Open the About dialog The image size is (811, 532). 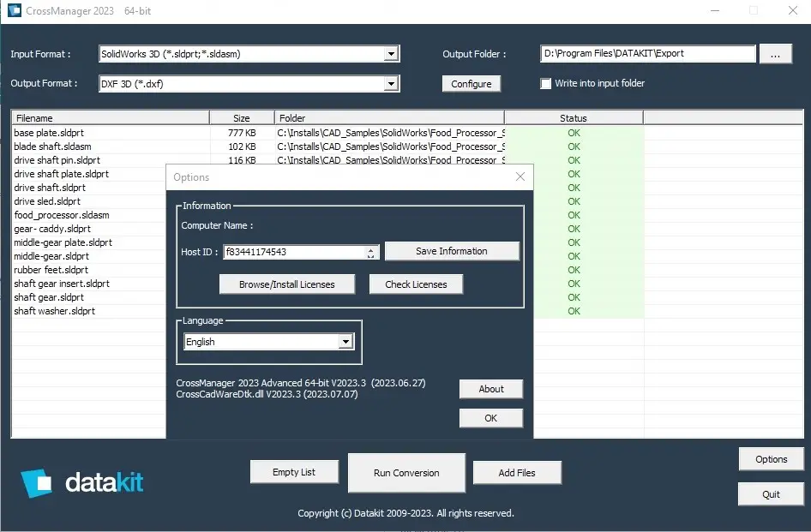(x=491, y=389)
